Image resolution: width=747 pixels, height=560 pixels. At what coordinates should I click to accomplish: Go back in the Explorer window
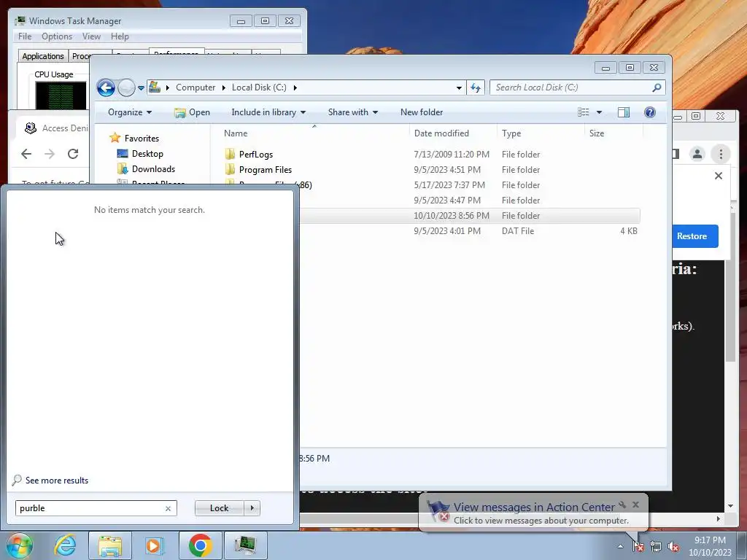(106, 87)
